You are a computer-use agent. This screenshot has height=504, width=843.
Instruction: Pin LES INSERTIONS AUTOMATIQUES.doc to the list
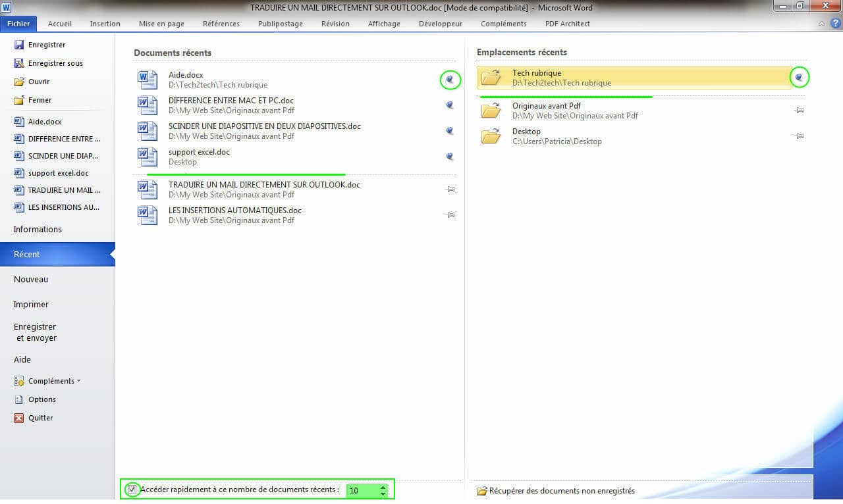(x=450, y=215)
